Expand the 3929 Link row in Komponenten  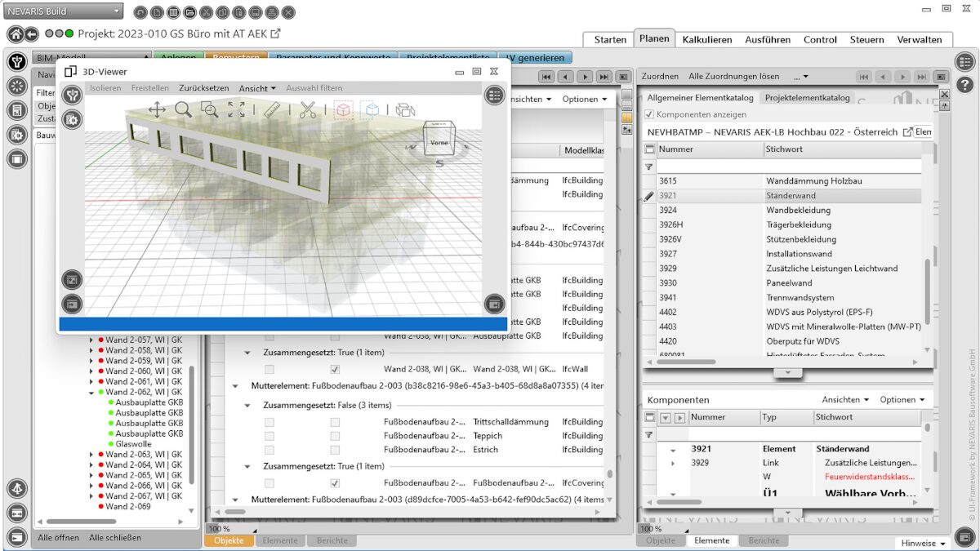(673, 463)
